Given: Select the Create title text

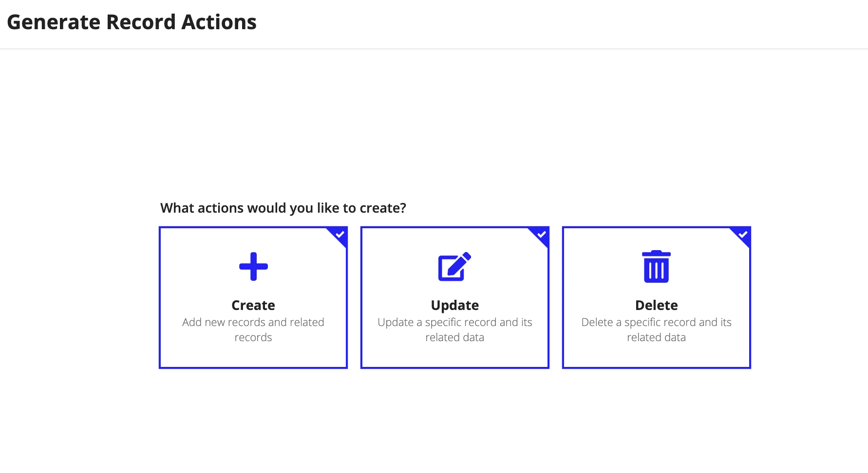Looking at the screenshot, I should coord(253,305).
